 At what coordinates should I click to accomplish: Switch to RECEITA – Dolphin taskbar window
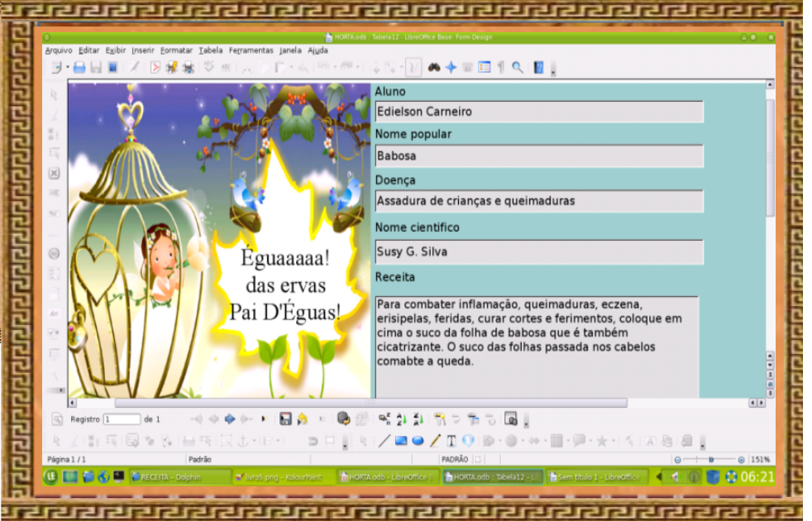pyautogui.click(x=179, y=477)
